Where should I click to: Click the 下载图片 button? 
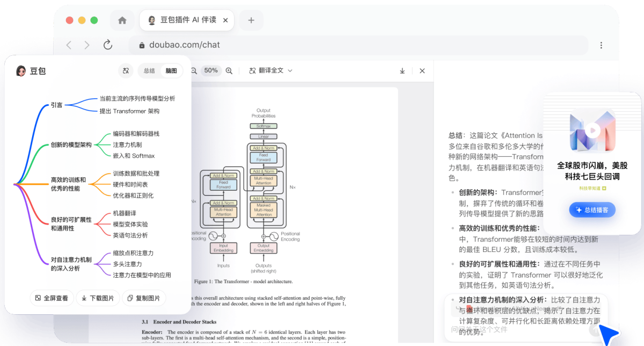[98, 298]
